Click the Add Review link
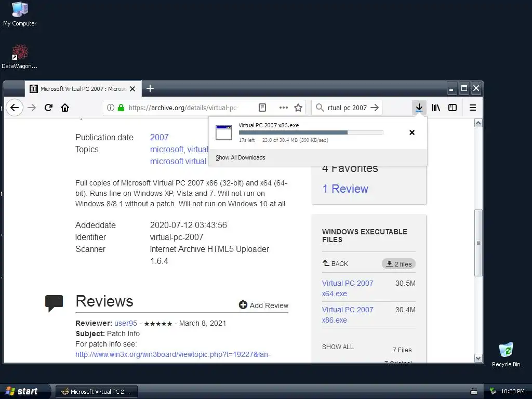This screenshot has width=532, height=399. pyautogui.click(x=269, y=305)
